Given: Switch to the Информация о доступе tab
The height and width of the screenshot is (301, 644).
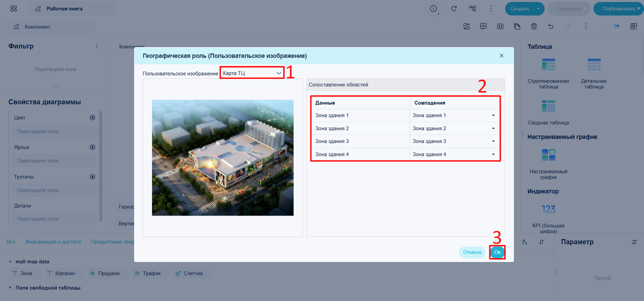Looking at the screenshot, I should pos(53,242).
